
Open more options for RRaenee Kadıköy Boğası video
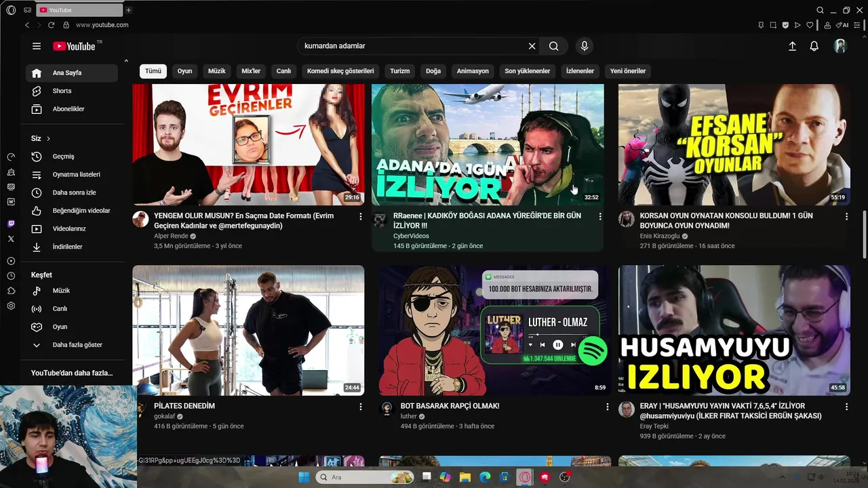click(600, 216)
